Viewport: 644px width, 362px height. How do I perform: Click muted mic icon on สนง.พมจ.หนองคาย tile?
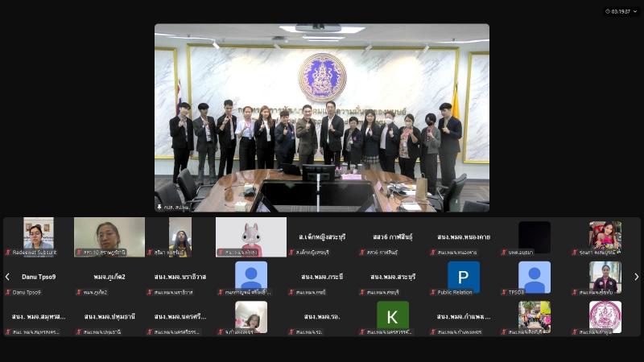coord(433,253)
